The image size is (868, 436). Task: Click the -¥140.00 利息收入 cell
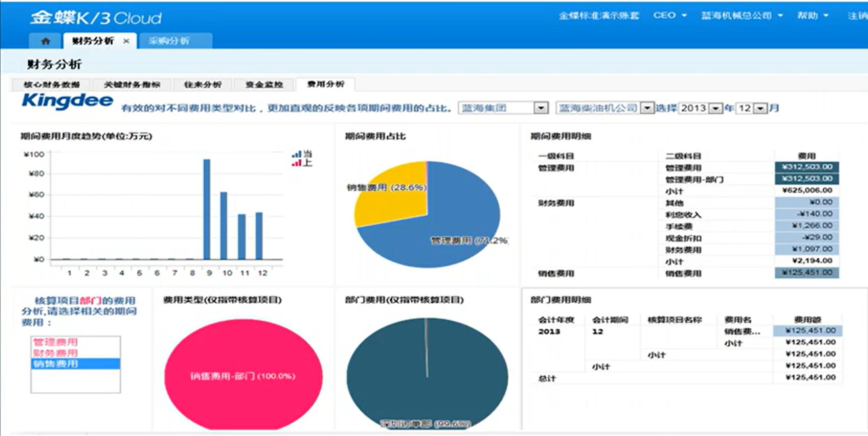coord(807,214)
